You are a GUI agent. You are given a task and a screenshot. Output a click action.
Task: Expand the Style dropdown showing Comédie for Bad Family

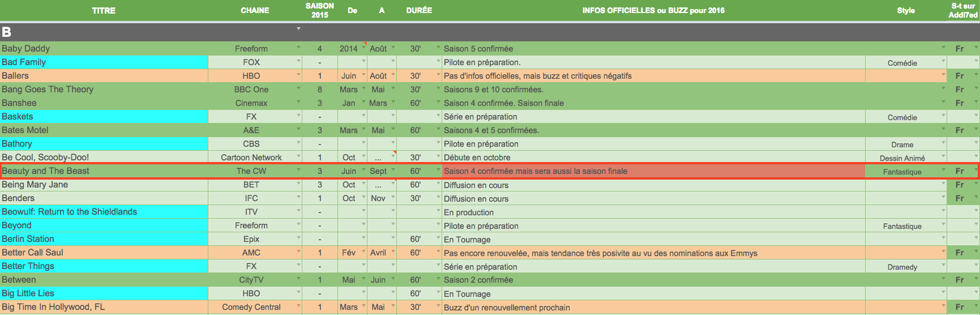point(943,61)
